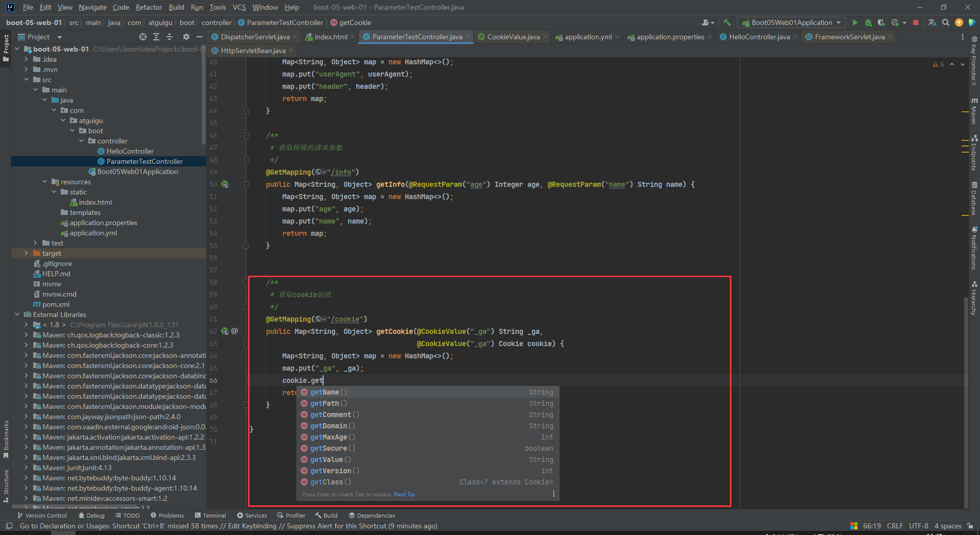Open the Refactor menu

tap(149, 7)
